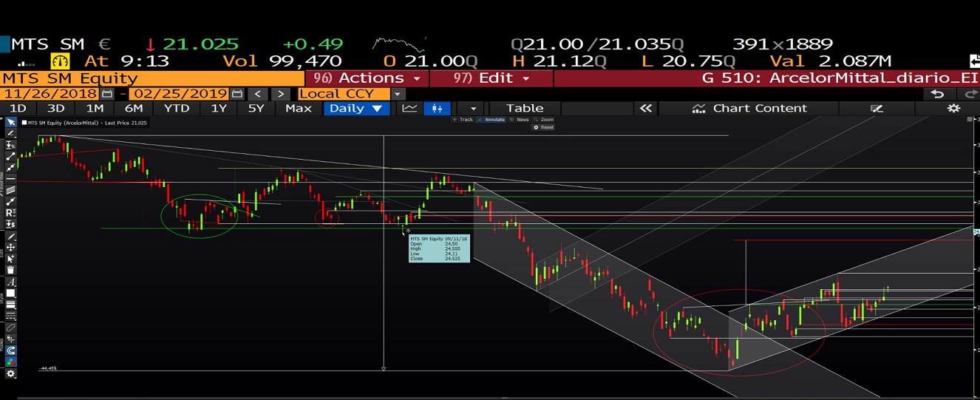Click the redo arrow icon
The image size is (980, 400).
[969, 94]
